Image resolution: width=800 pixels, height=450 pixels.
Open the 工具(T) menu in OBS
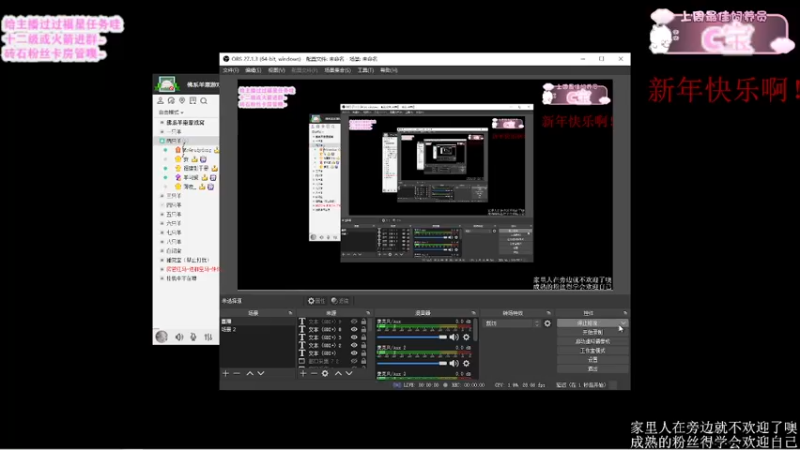coord(365,70)
